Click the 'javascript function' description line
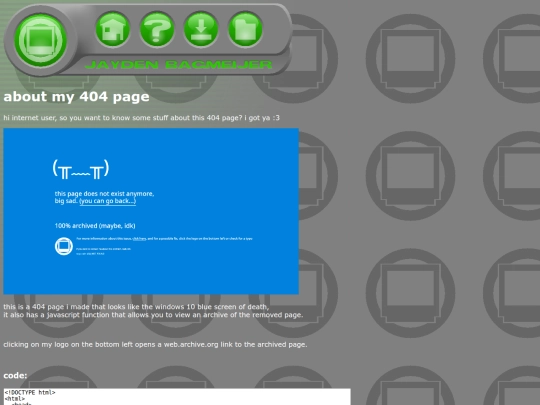This screenshot has height=405, width=540. (153, 315)
